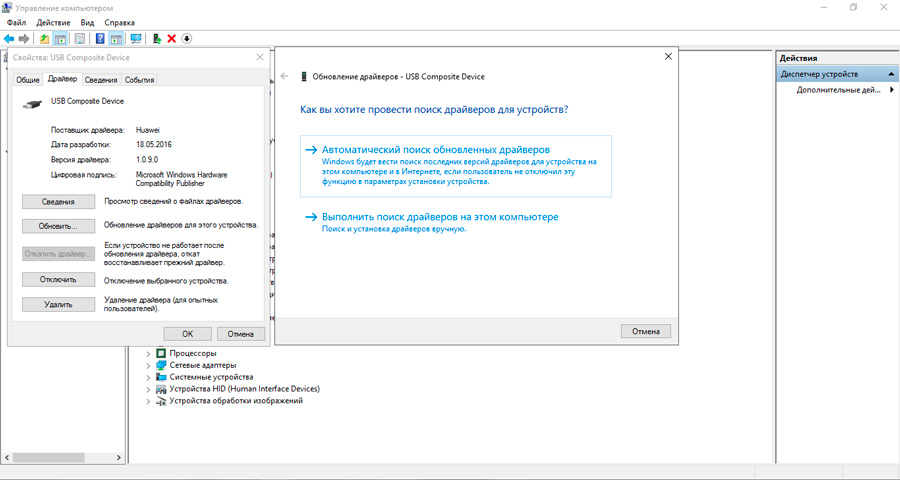
Task: Expand the Сетевые адаптеры tree node
Action: [149, 365]
